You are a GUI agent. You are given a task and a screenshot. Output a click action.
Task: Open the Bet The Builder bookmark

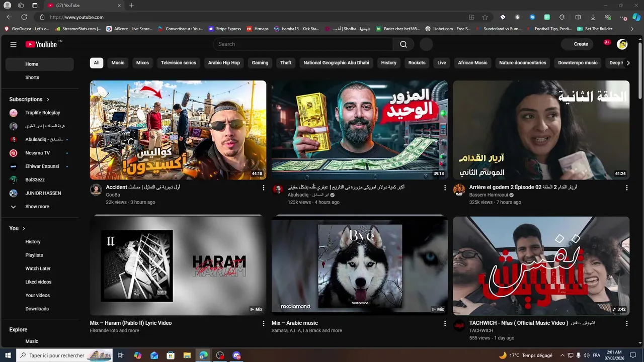point(595,29)
